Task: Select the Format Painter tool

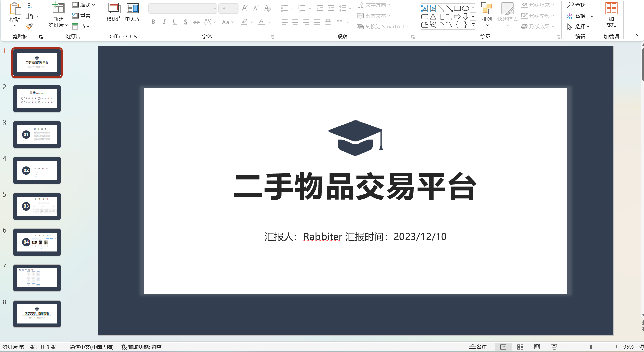Action: [x=29, y=26]
